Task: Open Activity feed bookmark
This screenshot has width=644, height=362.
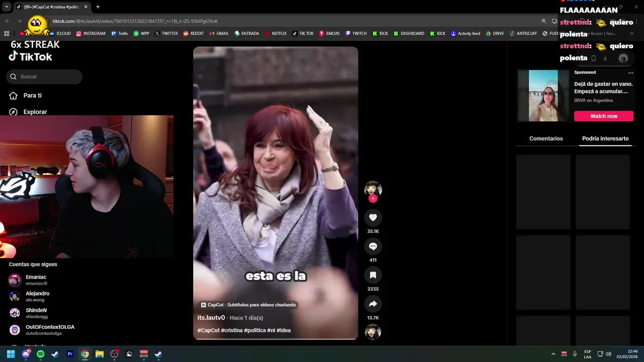Action: tap(465, 34)
